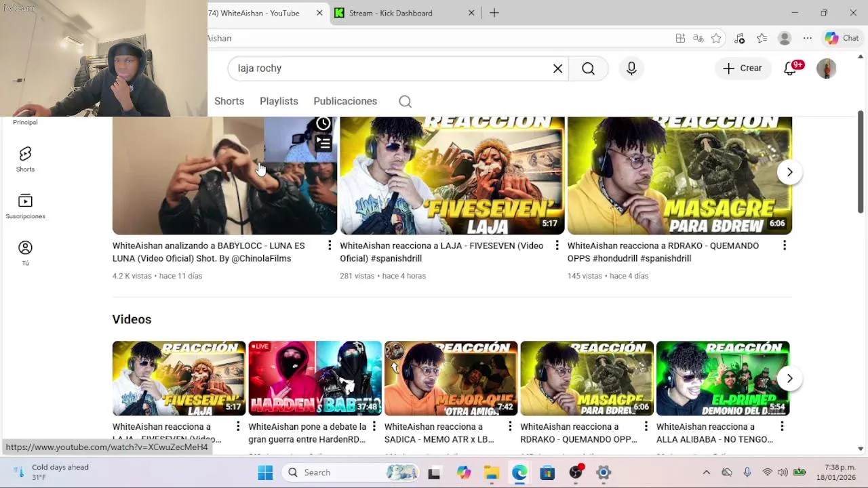Open YouTube notifications bell

791,68
